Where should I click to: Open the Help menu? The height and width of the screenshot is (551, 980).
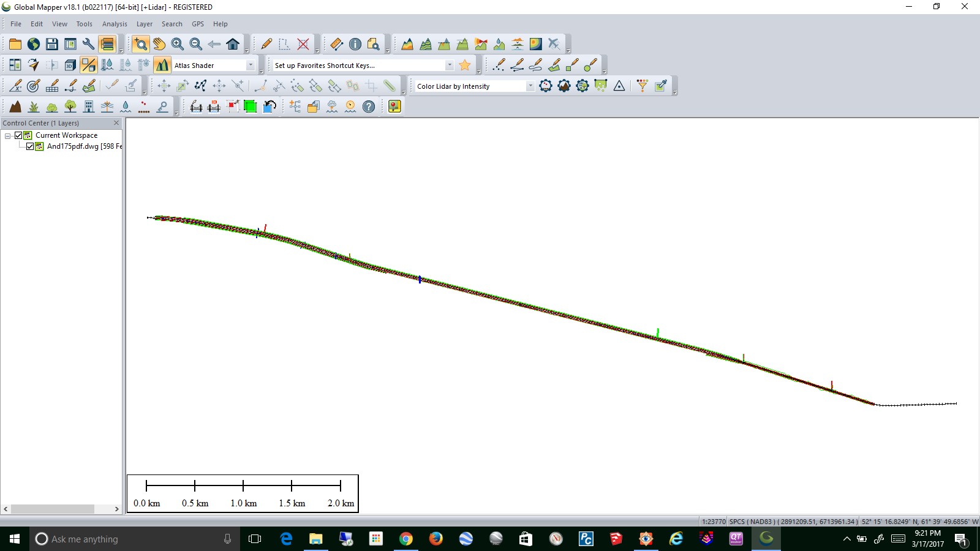click(x=221, y=24)
